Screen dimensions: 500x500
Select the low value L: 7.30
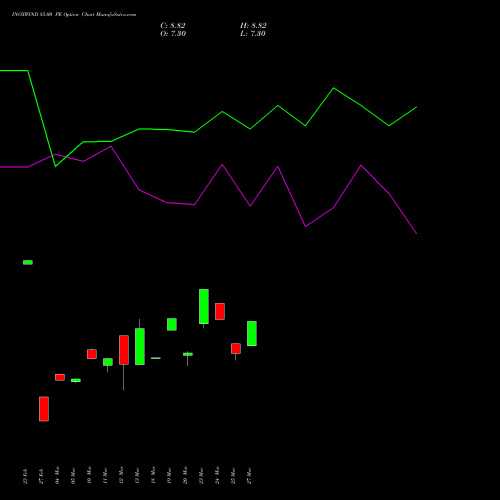(x=253, y=34)
